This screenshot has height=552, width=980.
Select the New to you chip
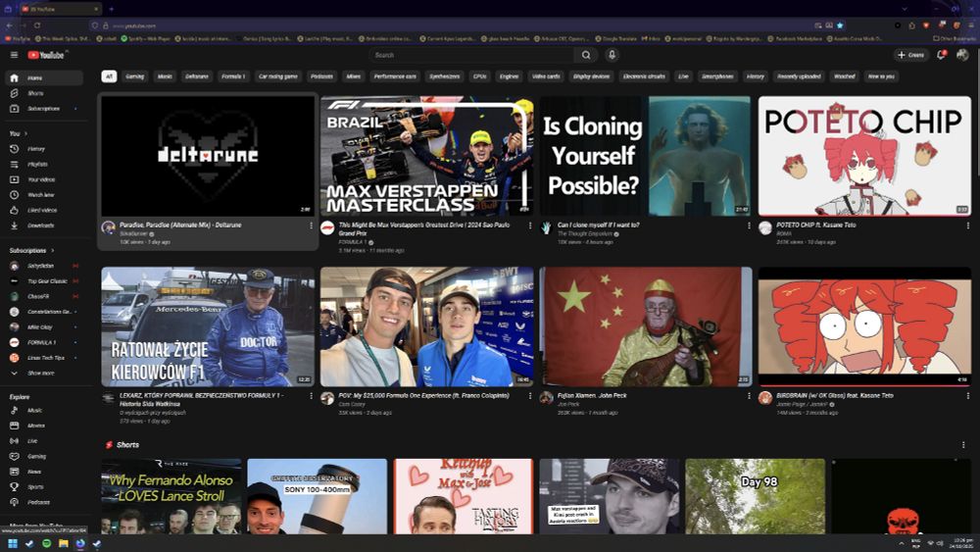881,76
